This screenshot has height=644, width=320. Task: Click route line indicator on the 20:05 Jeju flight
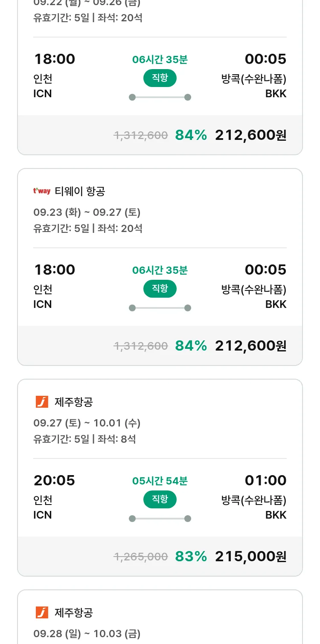(x=160, y=519)
